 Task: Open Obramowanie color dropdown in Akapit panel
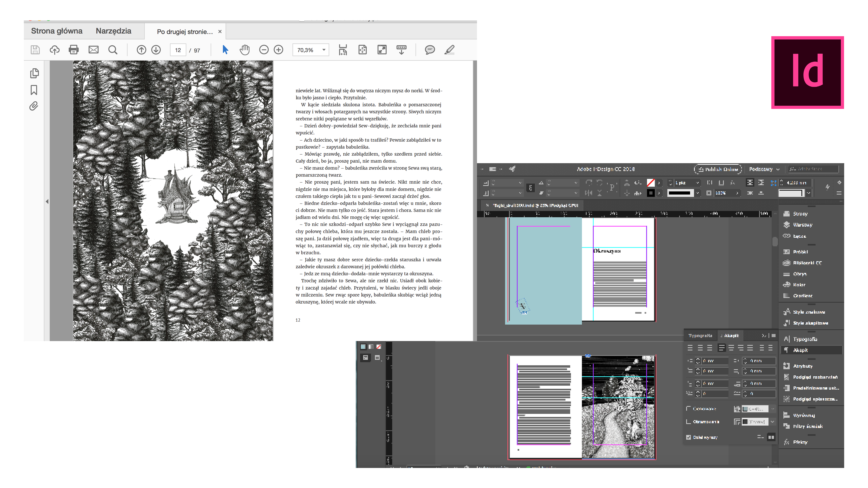click(773, 422)
